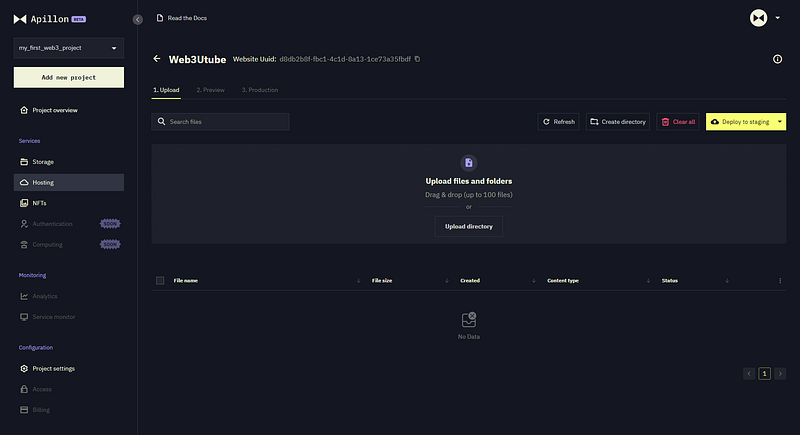The height and width of the screenshot is (435, 800).
Task: Sort by File name column arrow
Action: (358, 280)
